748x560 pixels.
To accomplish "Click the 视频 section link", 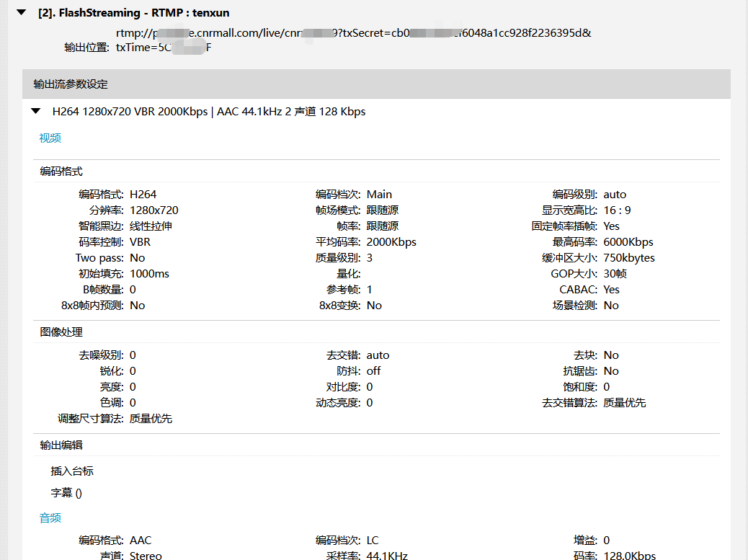I will [50, 138].
